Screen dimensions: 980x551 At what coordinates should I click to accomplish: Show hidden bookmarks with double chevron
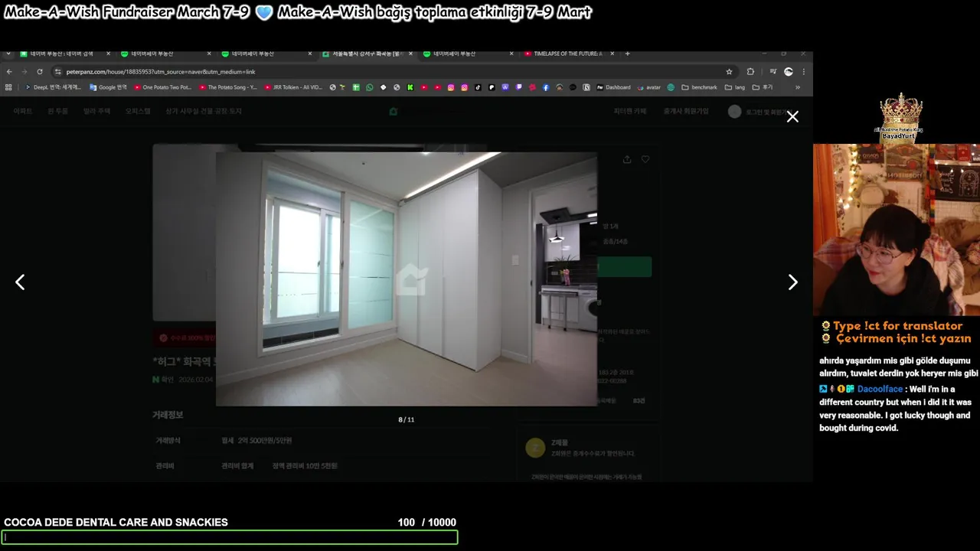coord(799,87)
